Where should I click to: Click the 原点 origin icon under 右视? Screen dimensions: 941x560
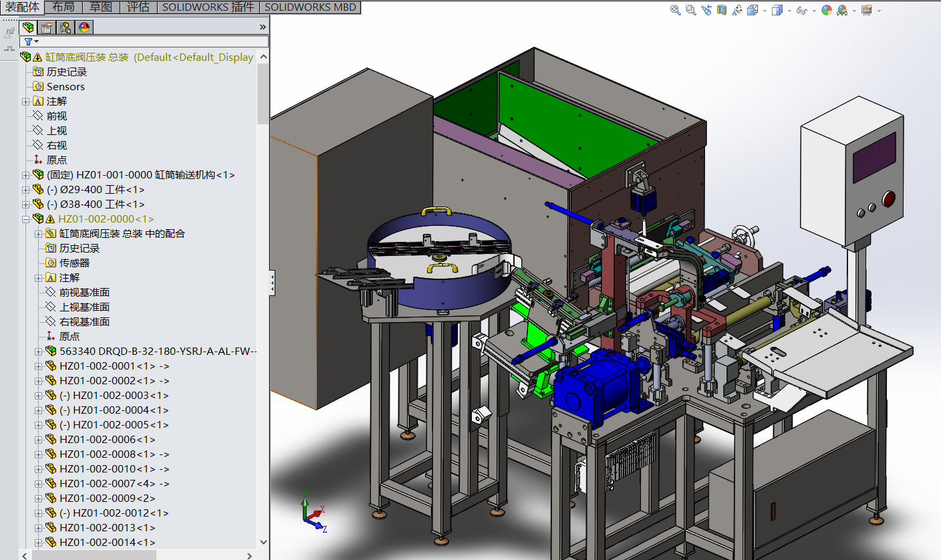38,160
